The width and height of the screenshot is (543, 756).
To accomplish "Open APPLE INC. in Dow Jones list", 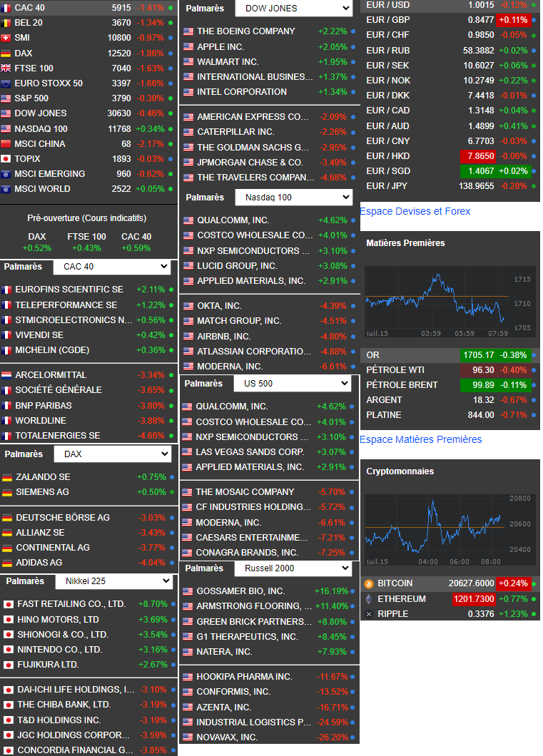I will tap(220, 47).
